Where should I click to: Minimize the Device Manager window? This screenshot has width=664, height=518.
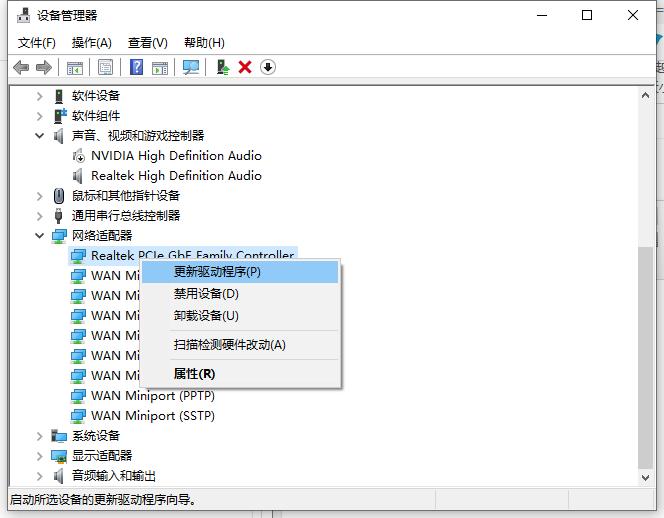pos(542,16)
